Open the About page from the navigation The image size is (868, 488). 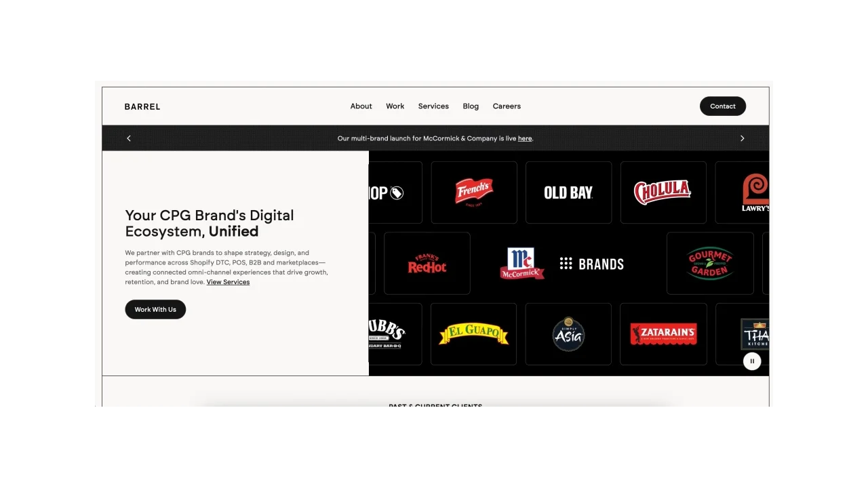[x=361, y=106]
